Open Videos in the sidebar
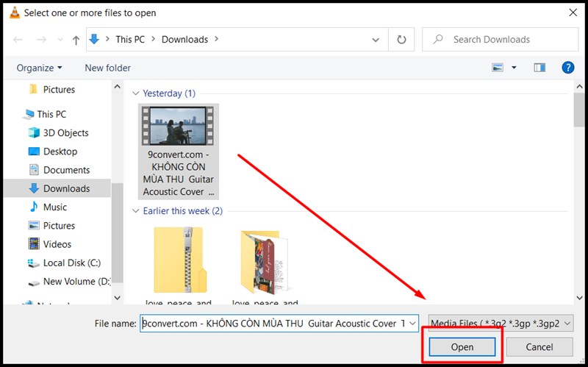Screen dimensions: 588x367 tap(50, 244)
